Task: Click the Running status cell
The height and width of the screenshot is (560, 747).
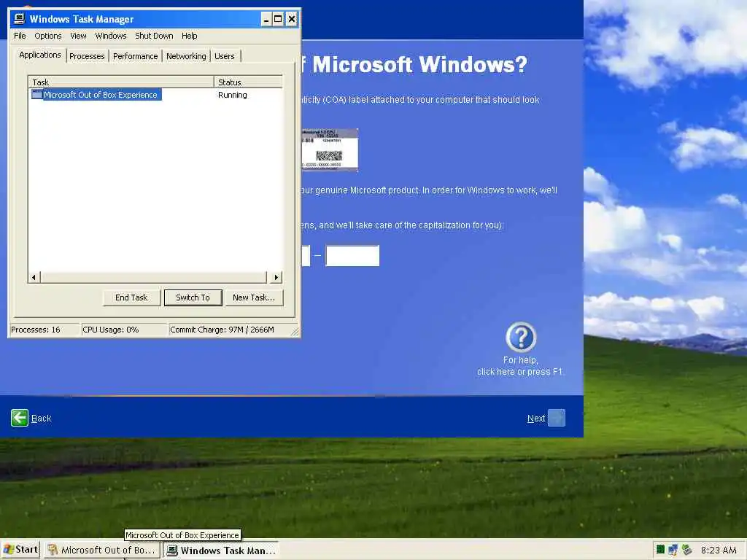Action: [x=233, y=95]
